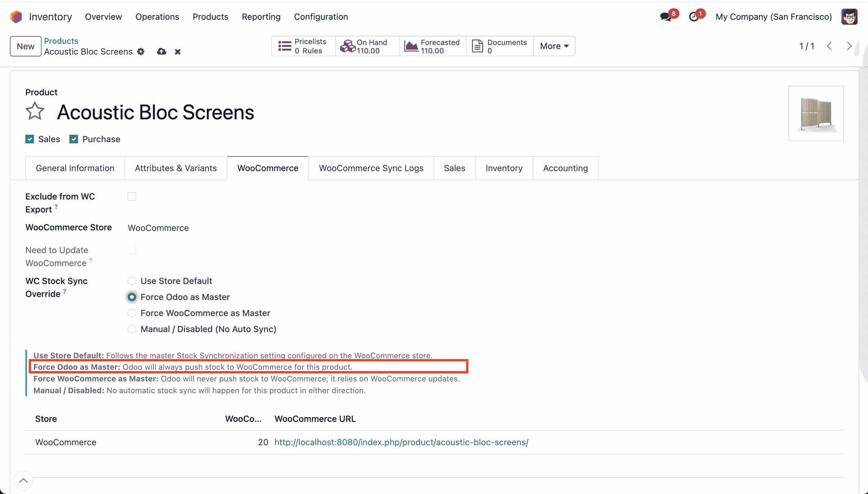Go back via Products breadcrumb link
The height and width of the screenshot is (494, 868).
(61, 41)
